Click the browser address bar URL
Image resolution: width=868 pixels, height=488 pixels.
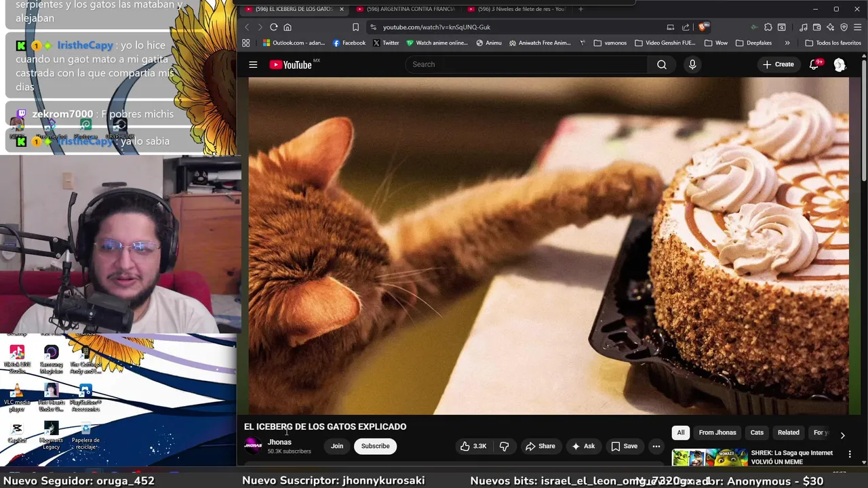436,27
